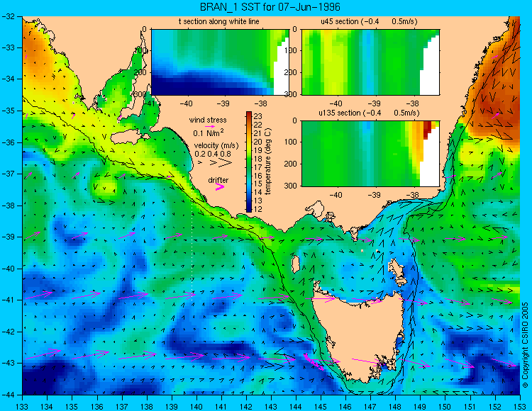Click longitude axis label "133"

(x=23, y=407)
